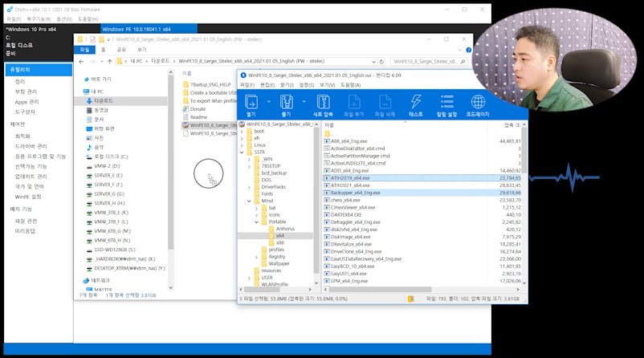Open Settings (설정) menu in Bandizip
The image size is (644, 358).
[307, 85]
